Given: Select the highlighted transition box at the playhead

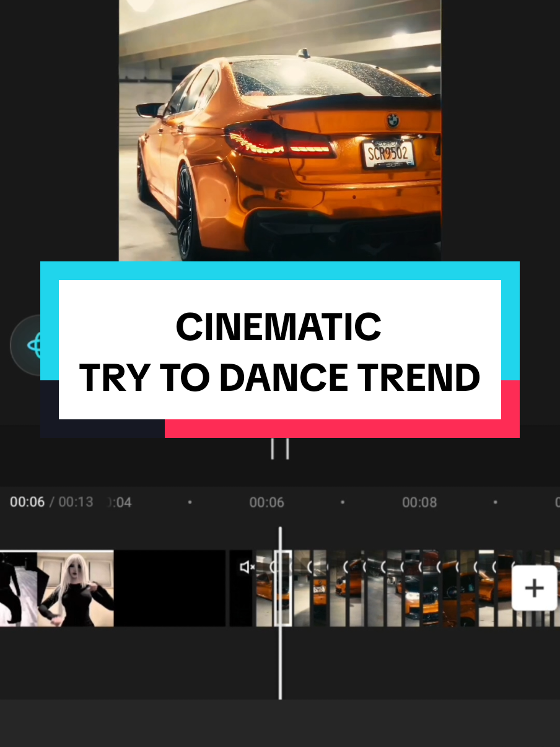Looking at the screenshot, I should pyautogui.click(x=283, y=588).
